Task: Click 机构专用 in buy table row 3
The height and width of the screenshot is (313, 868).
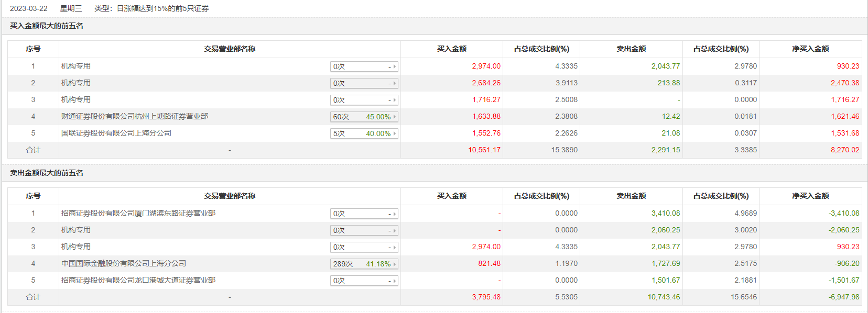Action: click(x=76, y=99)
